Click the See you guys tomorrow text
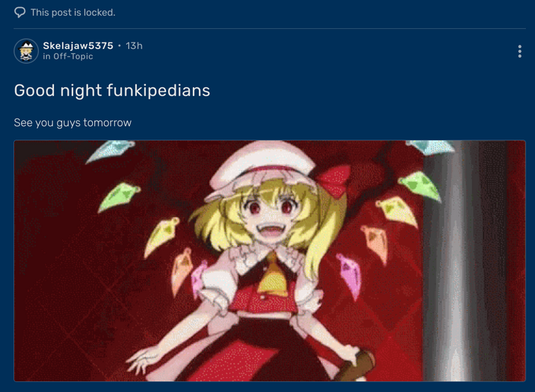This screenshot has width=535, height=392. (x=73, y=123)
